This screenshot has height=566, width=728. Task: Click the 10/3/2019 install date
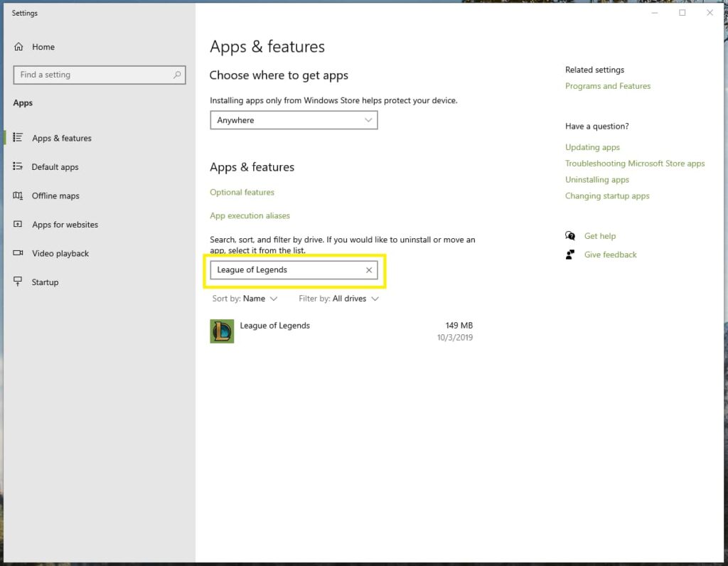point(454,338)
